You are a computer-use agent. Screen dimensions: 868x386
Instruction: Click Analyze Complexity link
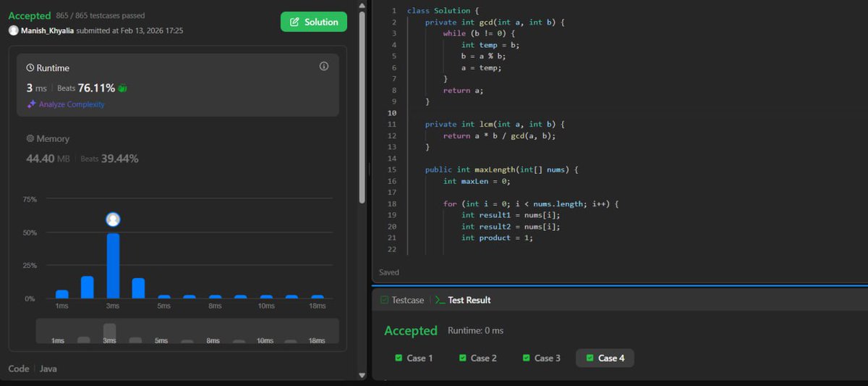72,104
